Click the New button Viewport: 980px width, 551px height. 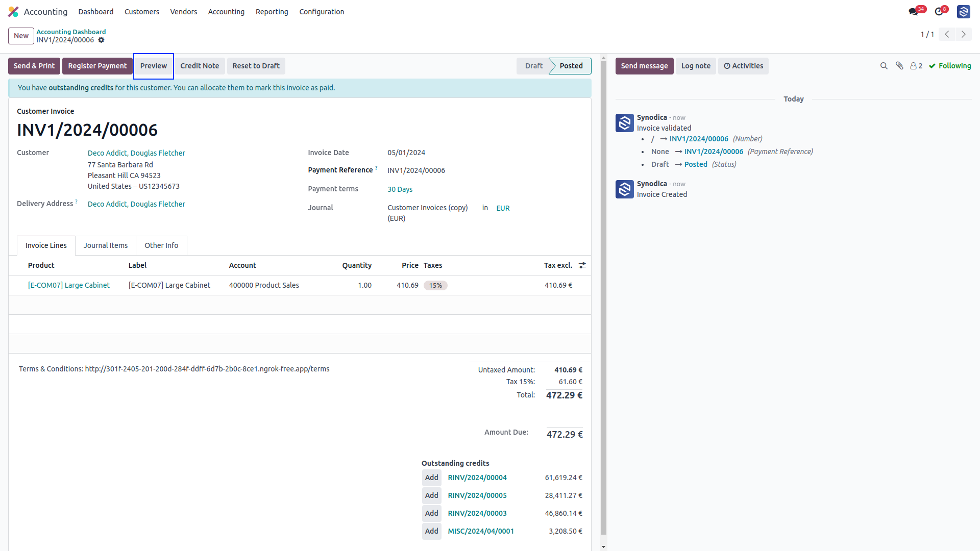pyautogui.click(x=21, y=36)
